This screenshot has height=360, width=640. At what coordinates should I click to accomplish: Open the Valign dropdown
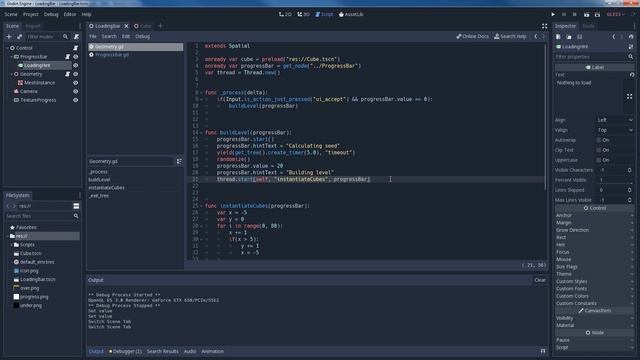[x=615, y=130]
